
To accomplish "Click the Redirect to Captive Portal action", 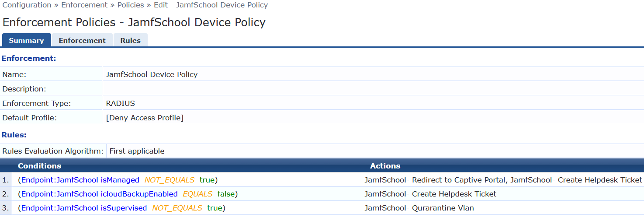I will tap(436, 180).
